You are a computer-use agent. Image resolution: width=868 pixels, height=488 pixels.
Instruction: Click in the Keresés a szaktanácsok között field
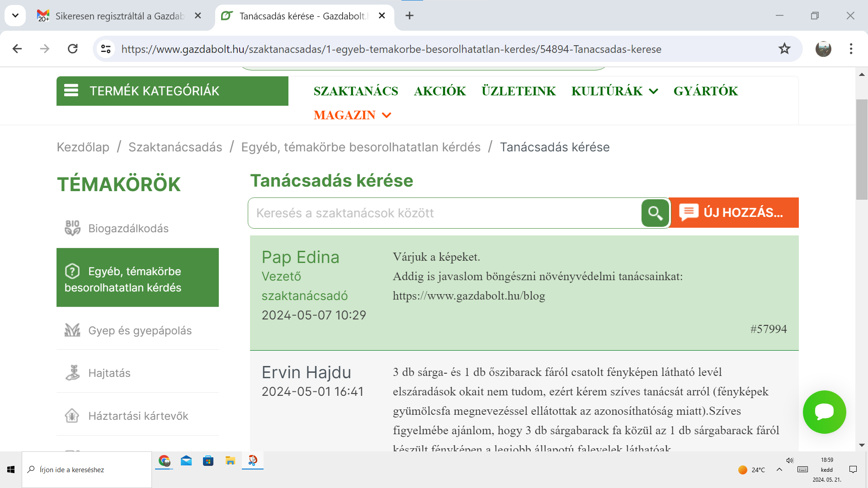443,213
